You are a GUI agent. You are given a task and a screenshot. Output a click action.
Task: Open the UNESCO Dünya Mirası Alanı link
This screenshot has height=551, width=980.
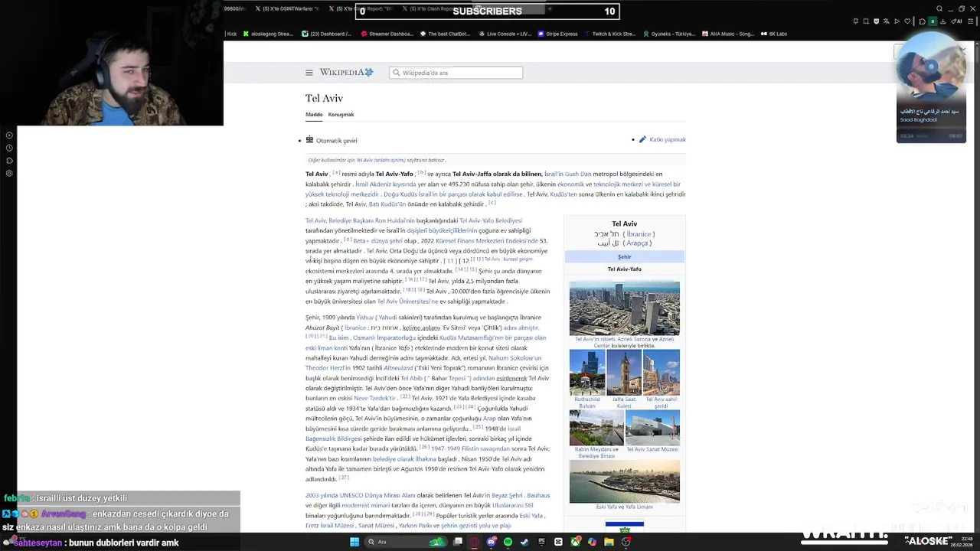click(x=378, y=495)
